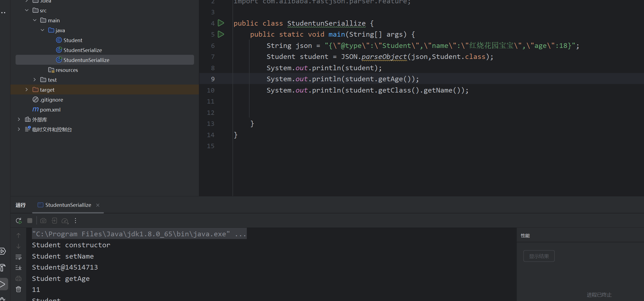The height and width of the screenshot is (301, 644).
Task: Toggle scroll to end of console
Action: (x=18, y=267)
